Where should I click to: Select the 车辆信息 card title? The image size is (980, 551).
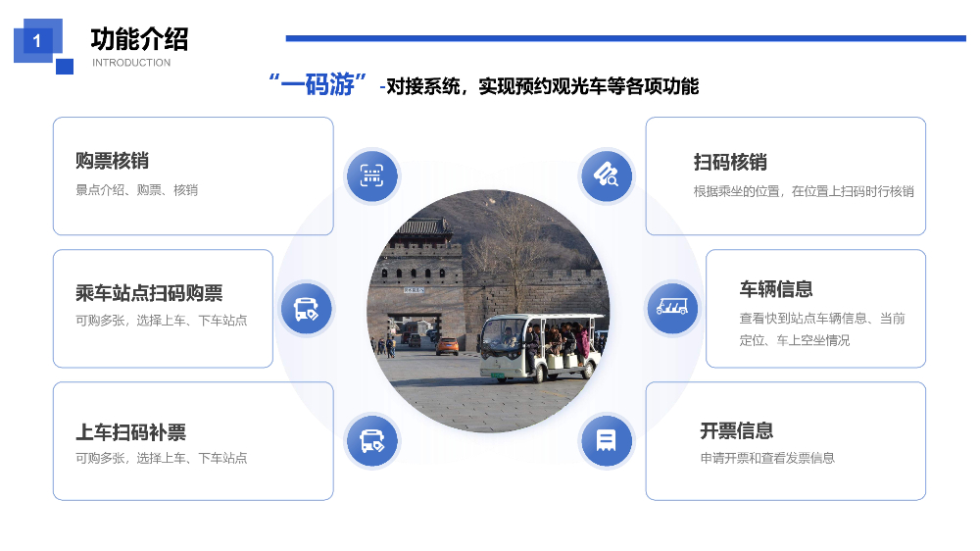coord(776,289)
